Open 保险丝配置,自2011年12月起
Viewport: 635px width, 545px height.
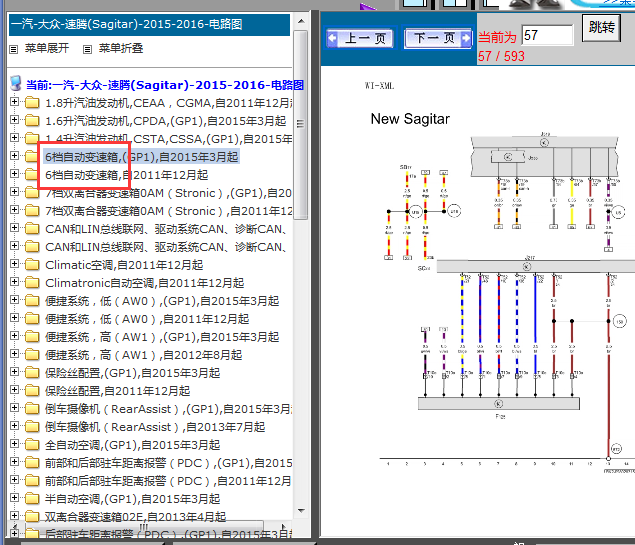pyautogui.click(x=117, y=391)
